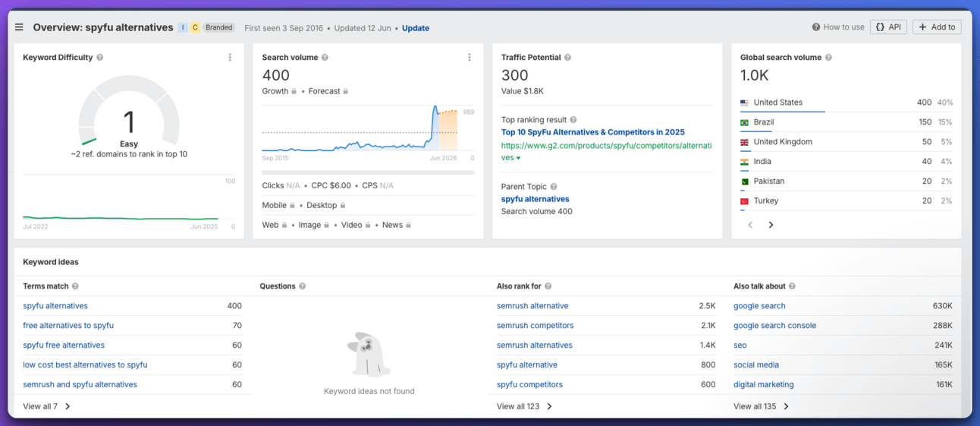The image size is (980, 426).
Task: Click the Add to button
Action: [x=937, y=27]
